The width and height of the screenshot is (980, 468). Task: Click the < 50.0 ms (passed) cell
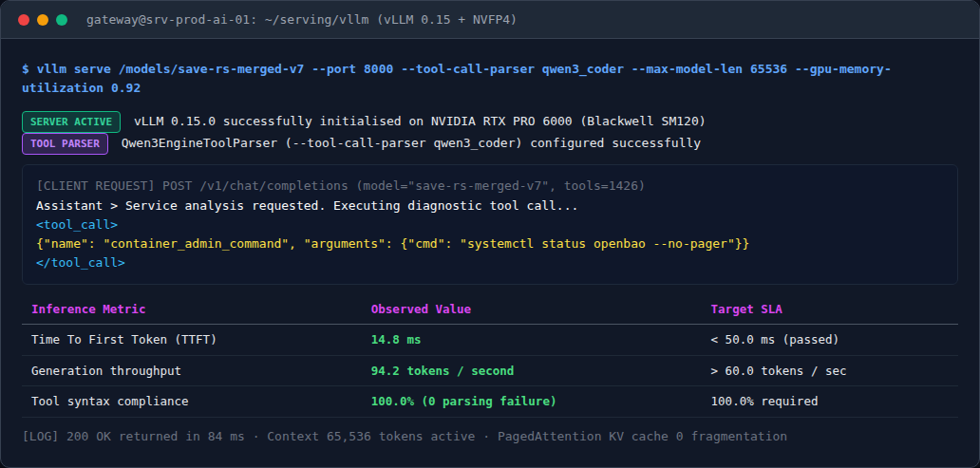coord(774,340)
